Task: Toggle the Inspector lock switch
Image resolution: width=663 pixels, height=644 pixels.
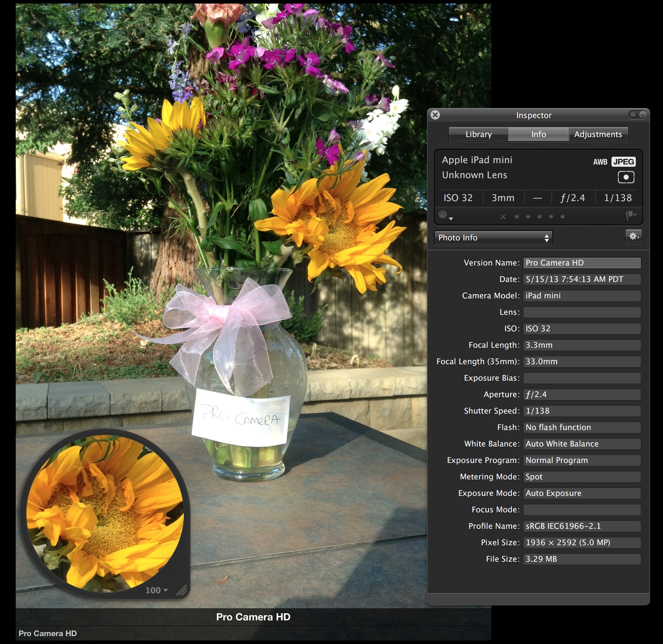Action: tap(638, 115)
